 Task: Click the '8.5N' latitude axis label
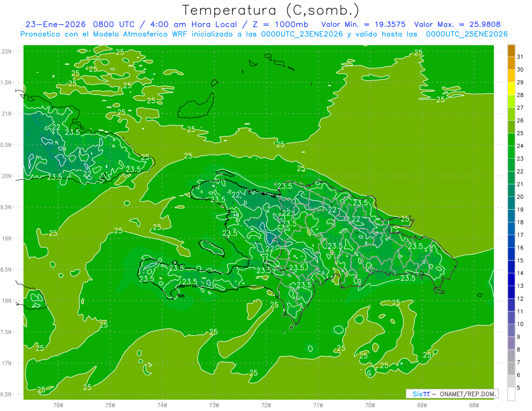[x=6, y=270]
